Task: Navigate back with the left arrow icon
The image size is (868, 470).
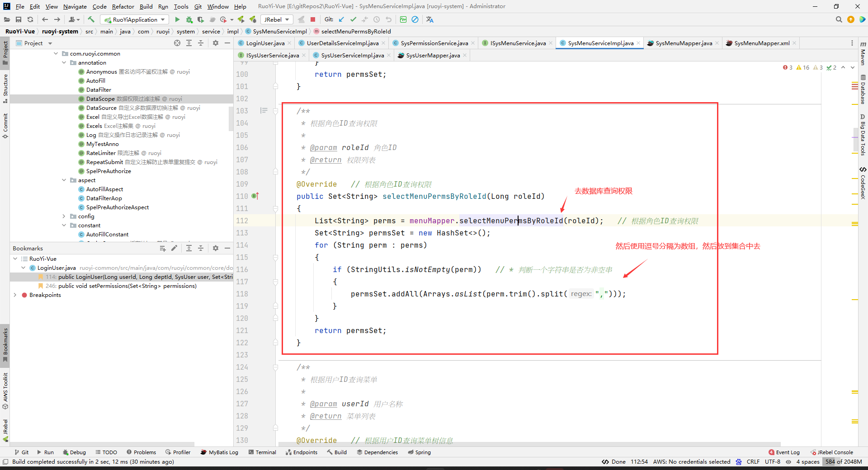Action: [45, 19]
